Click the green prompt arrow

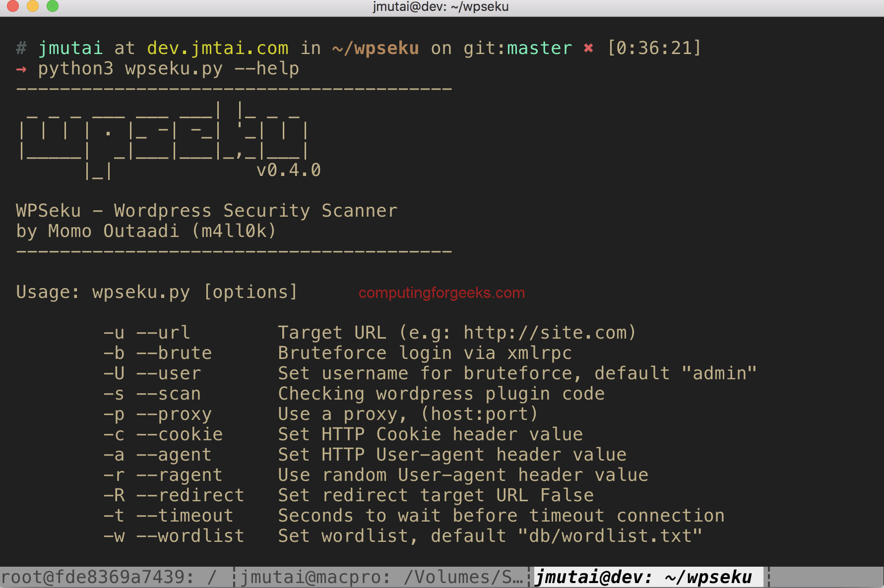20,69
